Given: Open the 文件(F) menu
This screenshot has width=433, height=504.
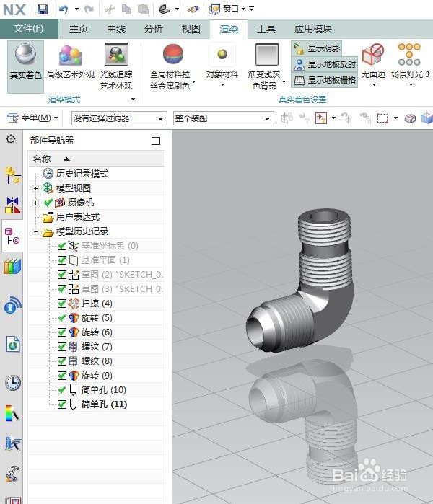Looking at the screenshot, I should (29, 29).
